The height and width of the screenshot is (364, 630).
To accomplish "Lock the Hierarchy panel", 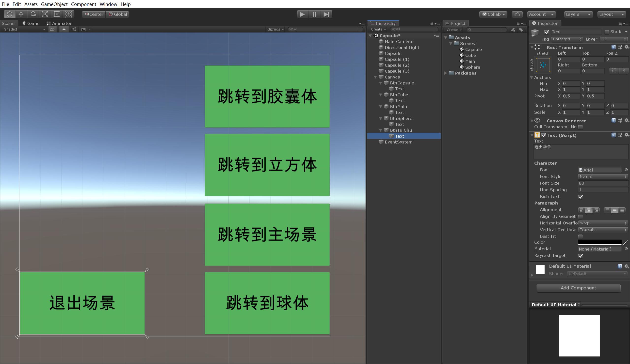I will [432, 24].
